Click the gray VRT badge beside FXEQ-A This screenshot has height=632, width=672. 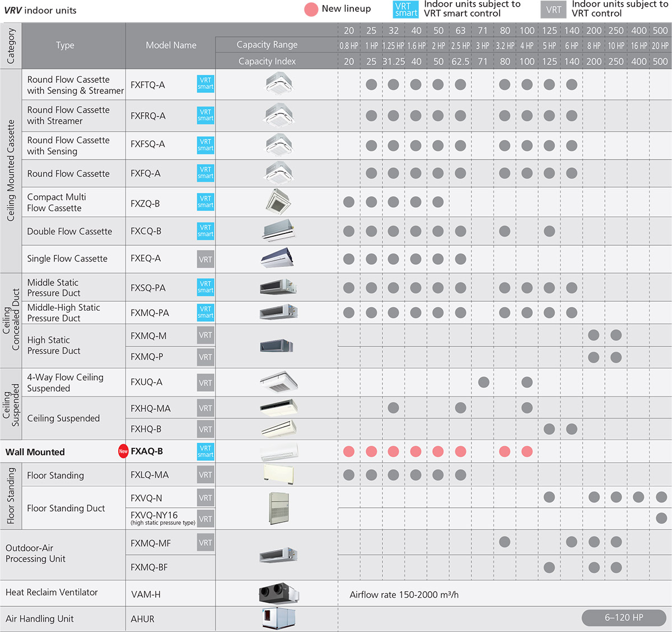pyautogui.click(x=206, y=259)
